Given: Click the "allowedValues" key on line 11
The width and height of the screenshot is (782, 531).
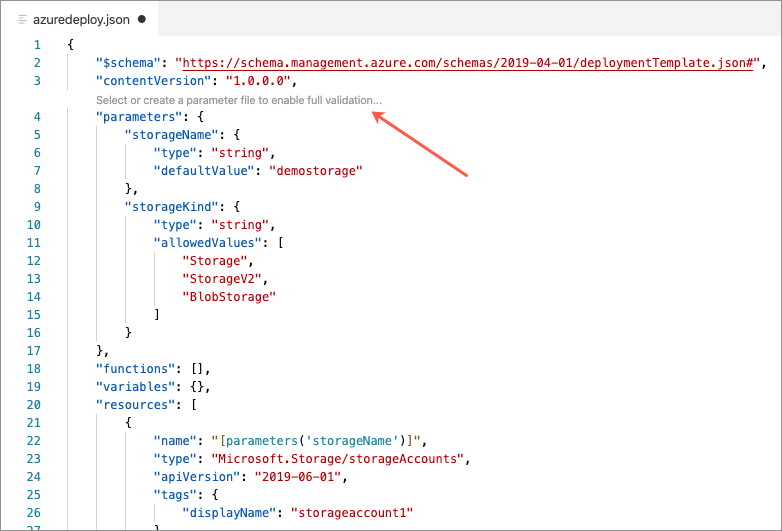Looking at the screenshot, I should 207,242.
